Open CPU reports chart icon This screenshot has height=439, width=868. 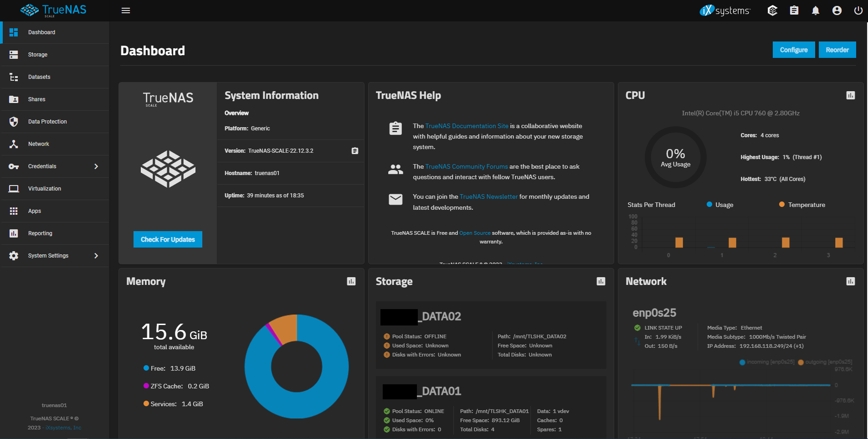(851, 95)
